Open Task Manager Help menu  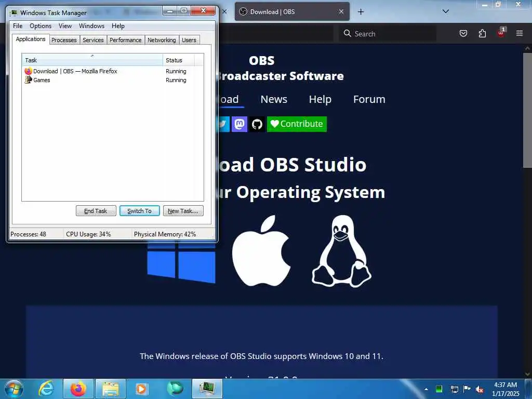click(x=118, y=26)
